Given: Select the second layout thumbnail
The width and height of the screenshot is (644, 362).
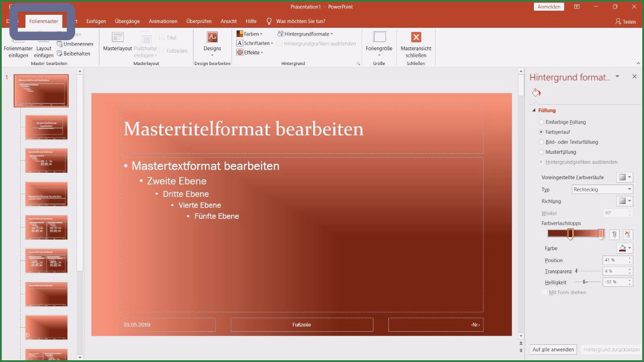Looking at the screenshot, I should coord(46,161).
